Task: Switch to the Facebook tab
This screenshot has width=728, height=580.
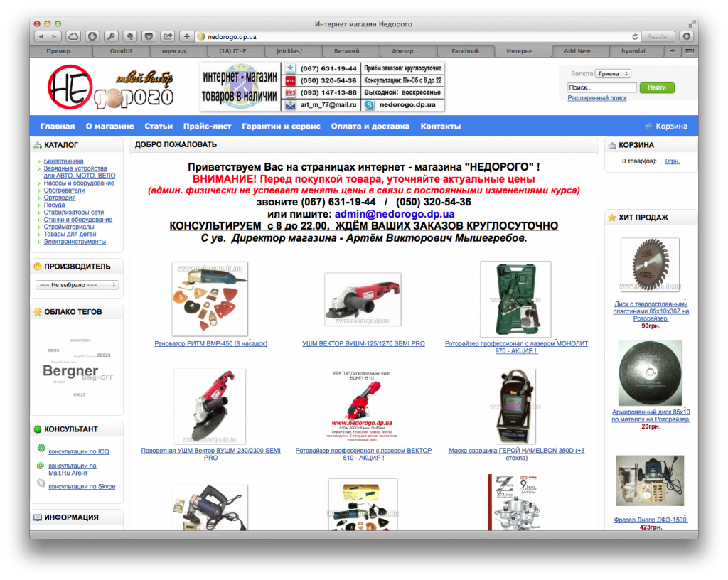Action: pyautogui.click(x=466, y=50)
